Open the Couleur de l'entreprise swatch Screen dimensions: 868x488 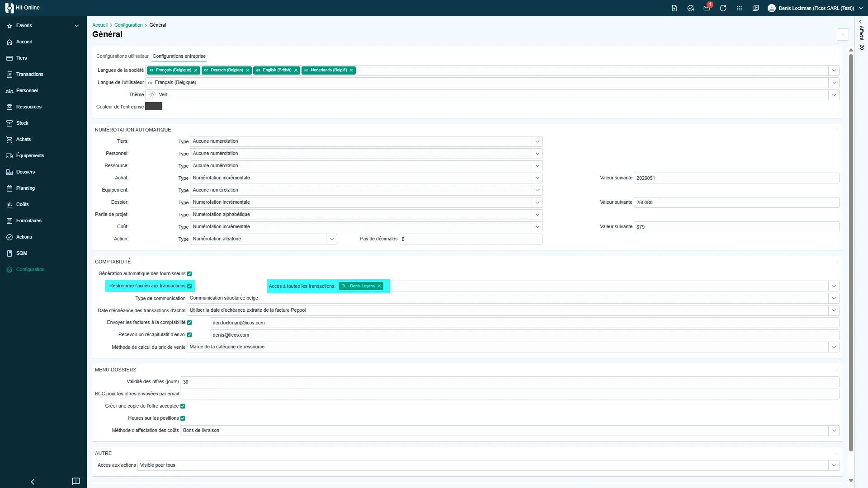click(x=154, y=107)
